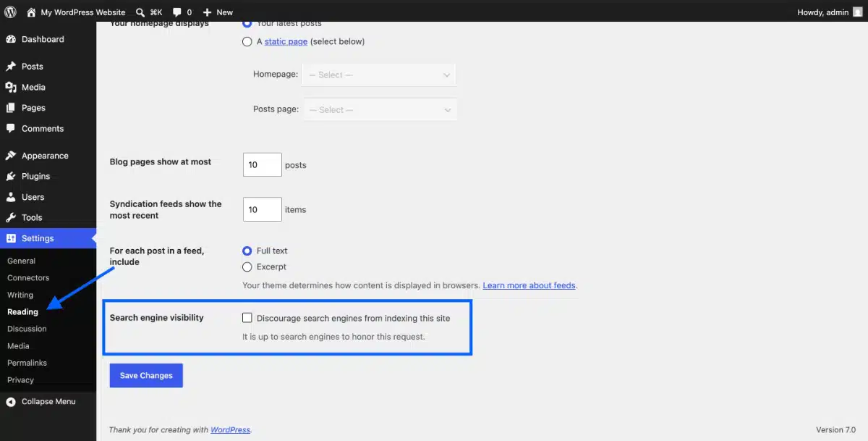Click Search engine visibility heading text

click(x=157, y=318)
